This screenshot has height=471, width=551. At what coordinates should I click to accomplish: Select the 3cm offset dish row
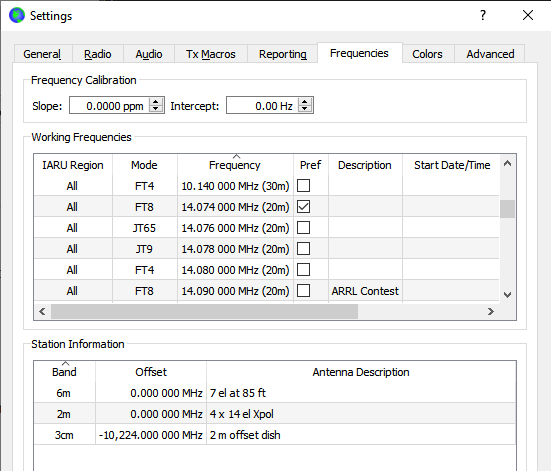tap(275, 435)
